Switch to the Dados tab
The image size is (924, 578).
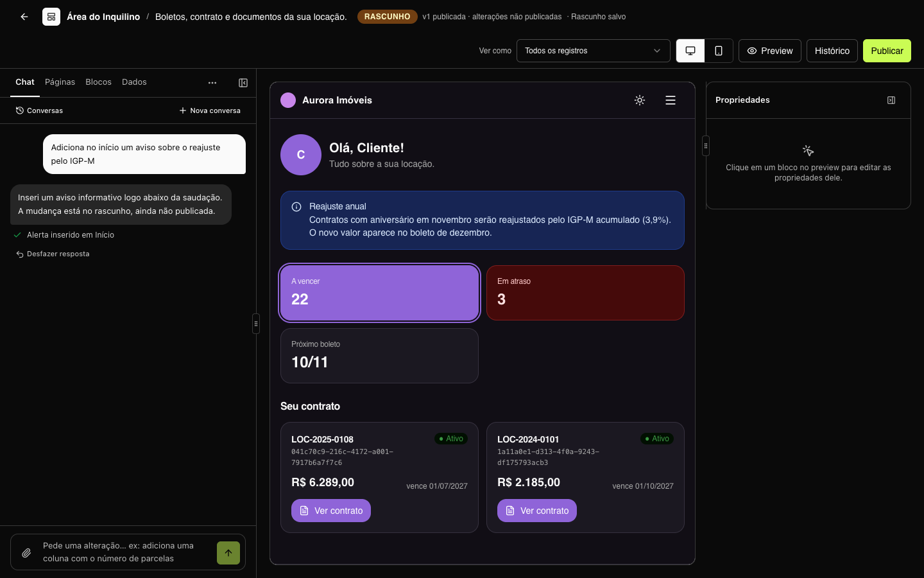point(134,82)
